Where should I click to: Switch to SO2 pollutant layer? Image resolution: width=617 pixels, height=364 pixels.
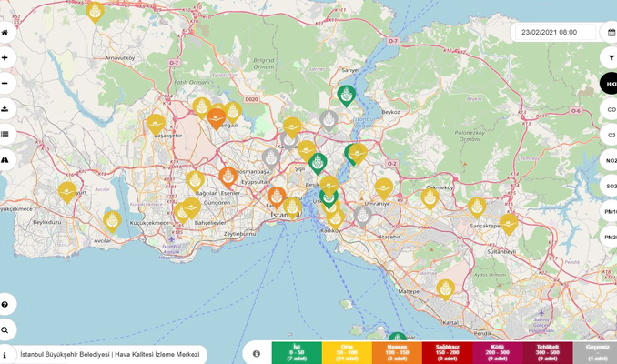pyautogui.click(x=610, y=186)
